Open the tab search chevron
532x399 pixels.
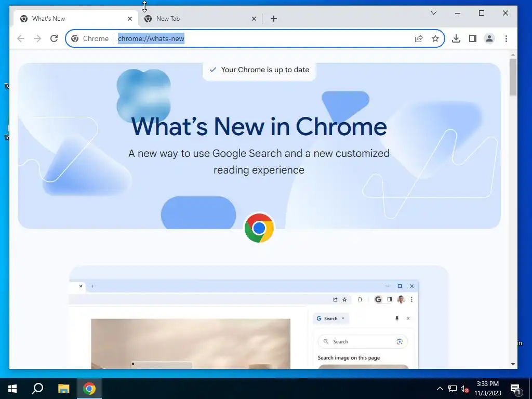click(x=434, y=13)
